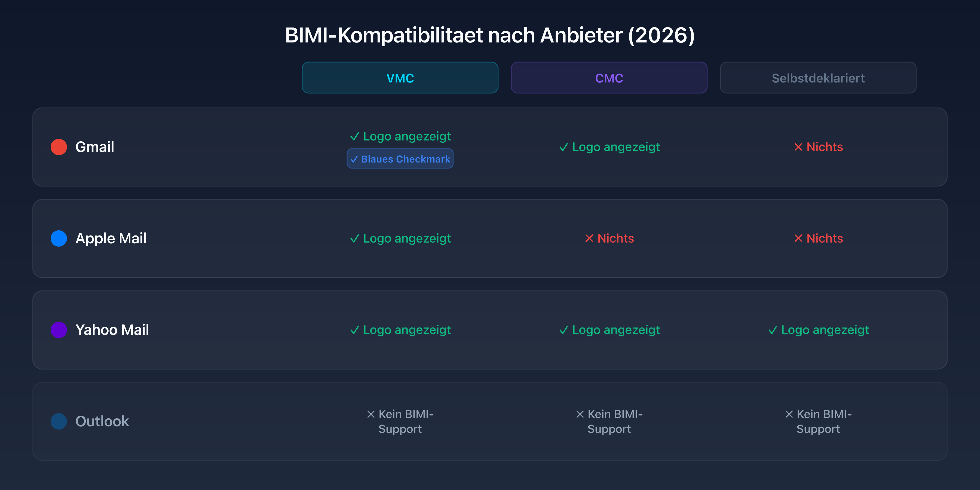Expand the Gmail provider row
This screenshot has width=980, height=490.
[490, 147]
